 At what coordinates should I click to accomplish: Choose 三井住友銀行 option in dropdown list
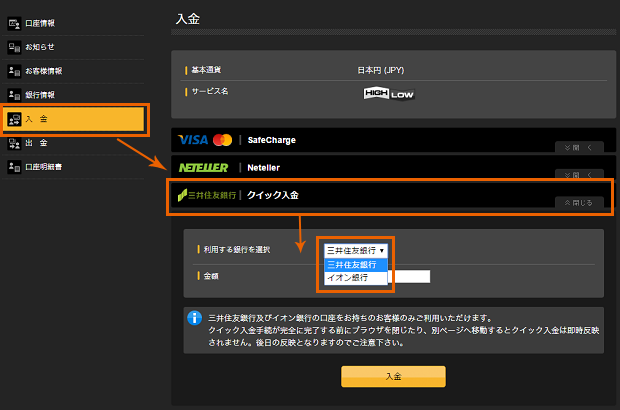point(355,265)
